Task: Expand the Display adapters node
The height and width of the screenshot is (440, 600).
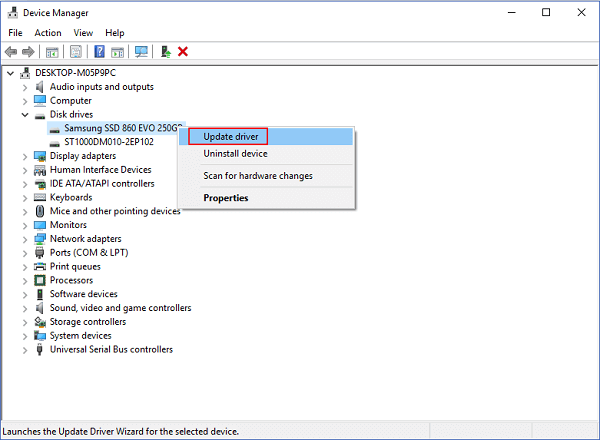Action: pyautogui.click(x=25, y=157)
